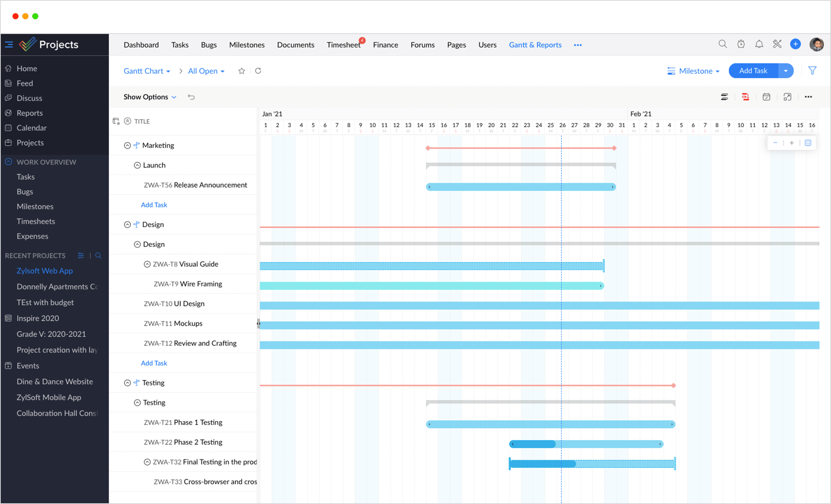Screen dimensions: 831x504
Task: Open Expenses under Work Overview
Action: pos(32,236)
